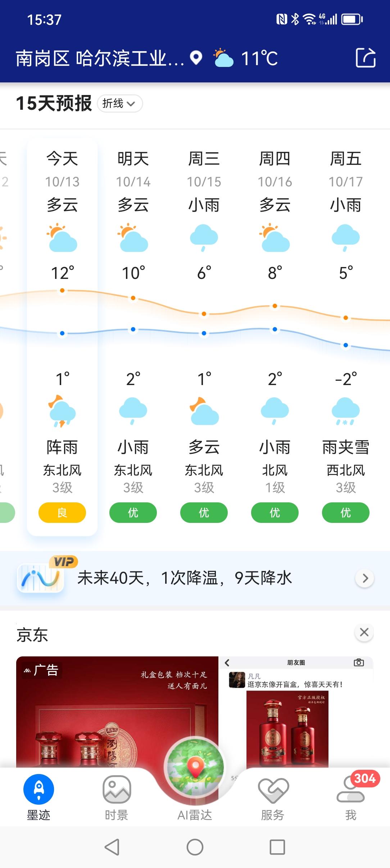Switch to the 时景 tab
390x868 pixels.
click(117, 796)
